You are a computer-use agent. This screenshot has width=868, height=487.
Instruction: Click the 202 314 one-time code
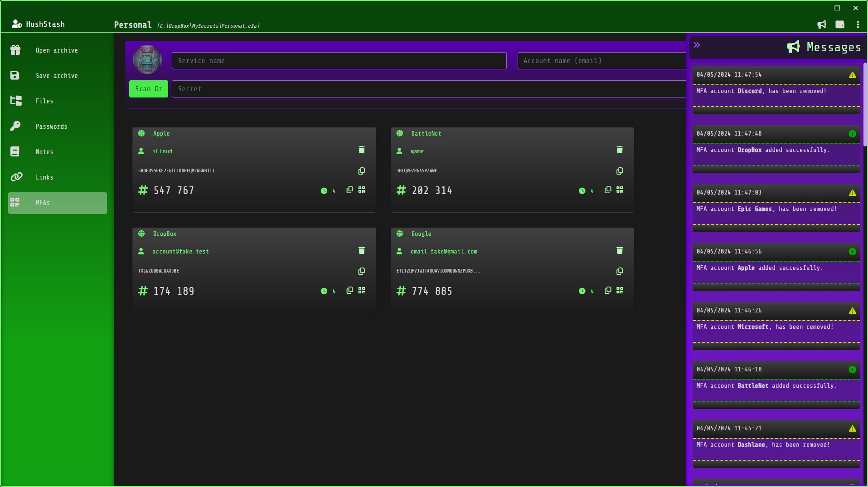(x=432, y=190)
